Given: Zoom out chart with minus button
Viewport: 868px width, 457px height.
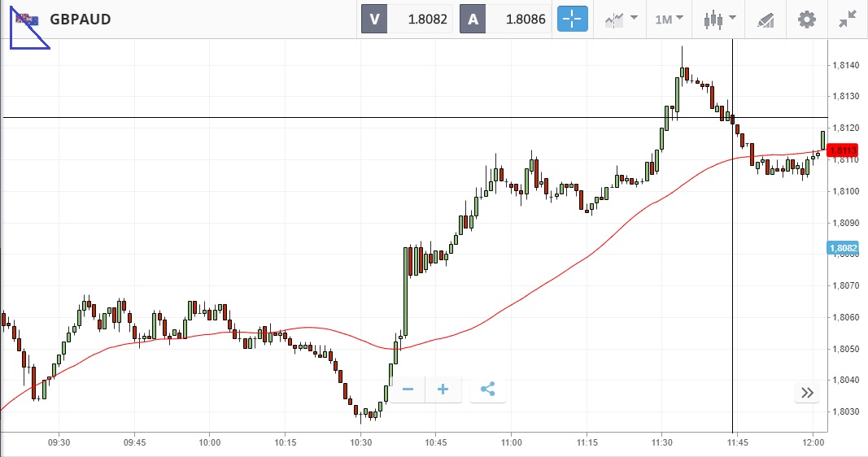Looking at the screenshot, I should coord(408,390).
